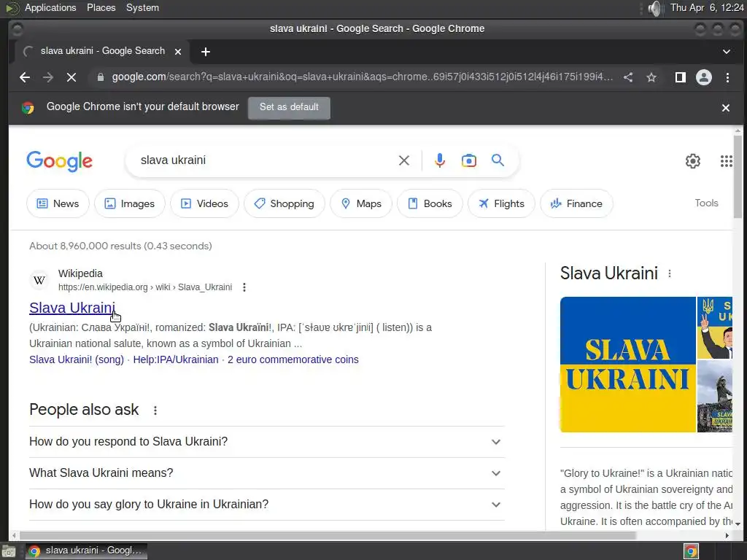This screenshot has width=747, height=560.
Task: Click the vertical page scrollbar
Action: pos(738,176)
